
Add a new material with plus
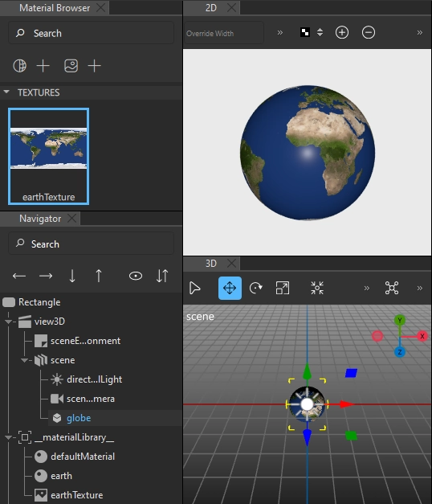coord(43,66)
